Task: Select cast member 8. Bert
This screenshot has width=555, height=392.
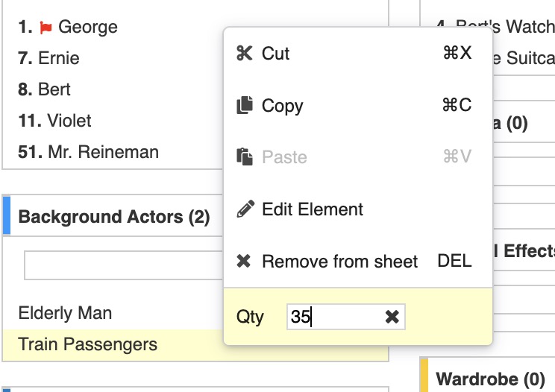Action: pyautogui.click(x=45, y=89)
